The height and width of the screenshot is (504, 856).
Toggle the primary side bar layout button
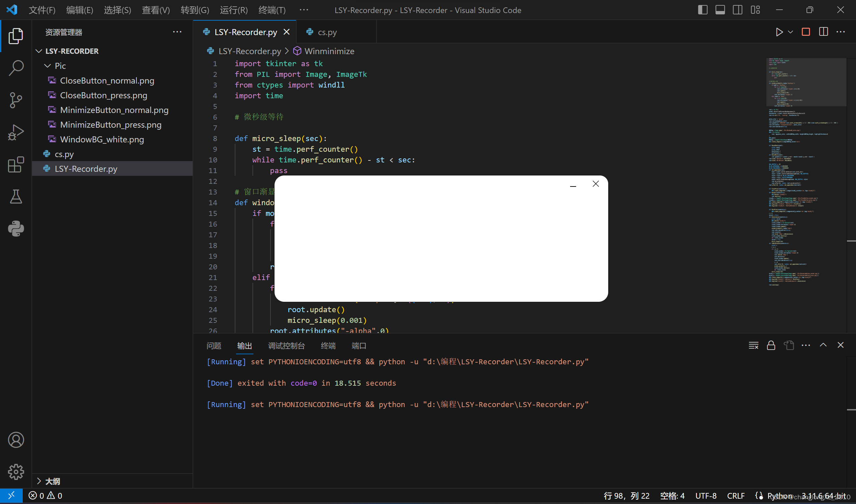[x=703, y=10]
